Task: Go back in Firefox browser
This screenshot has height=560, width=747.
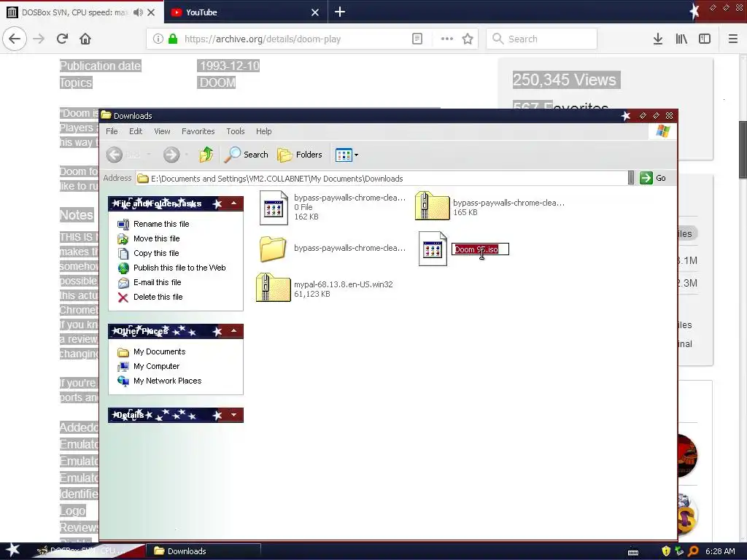Action: 15,39
